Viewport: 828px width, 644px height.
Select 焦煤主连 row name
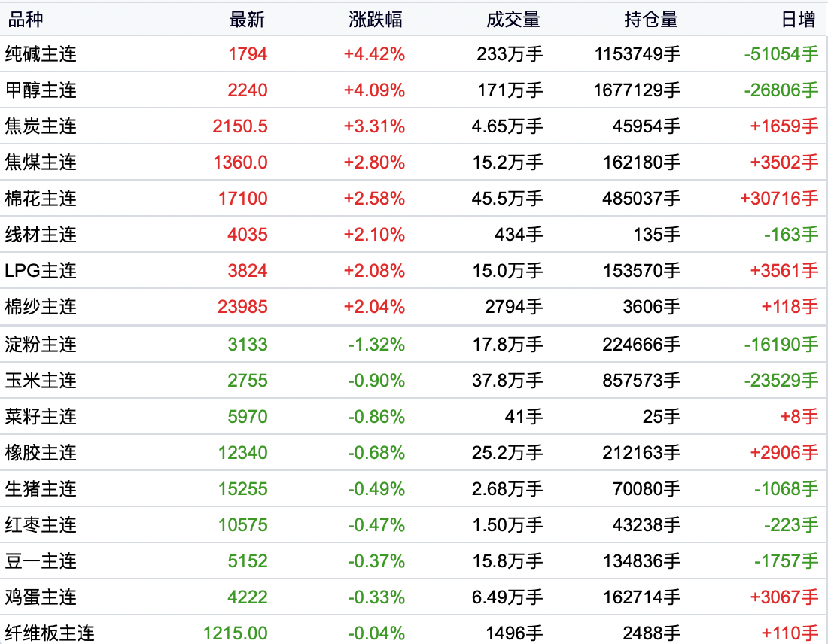(41, 163)
